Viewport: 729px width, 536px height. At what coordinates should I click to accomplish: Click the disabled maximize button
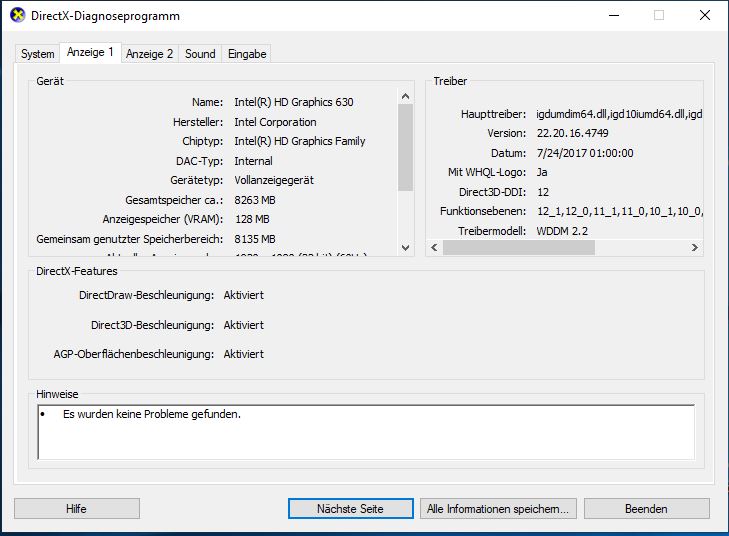pos(659,15)
